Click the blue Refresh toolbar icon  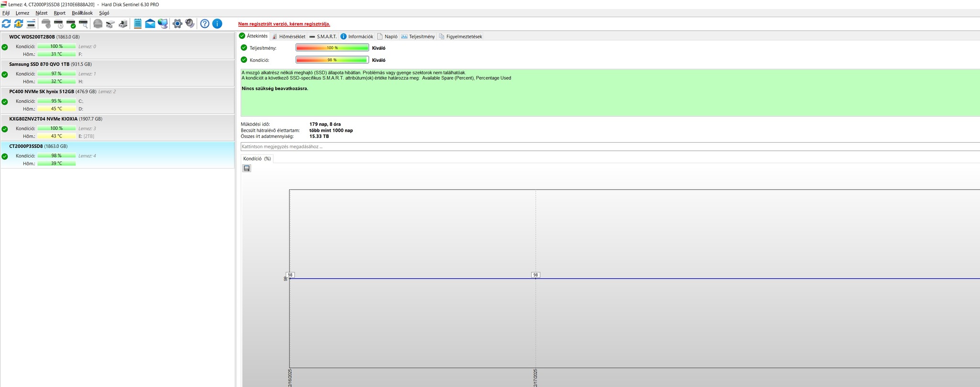[6, 23]
